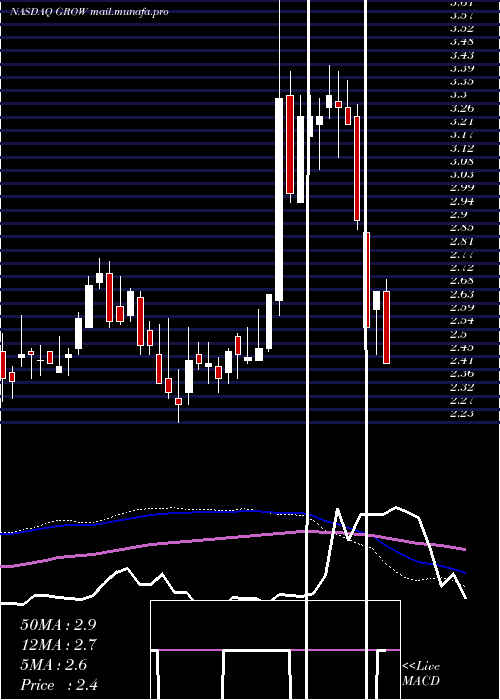
Task: Click the 3.12 price axis label
Action: click(462, 148)
